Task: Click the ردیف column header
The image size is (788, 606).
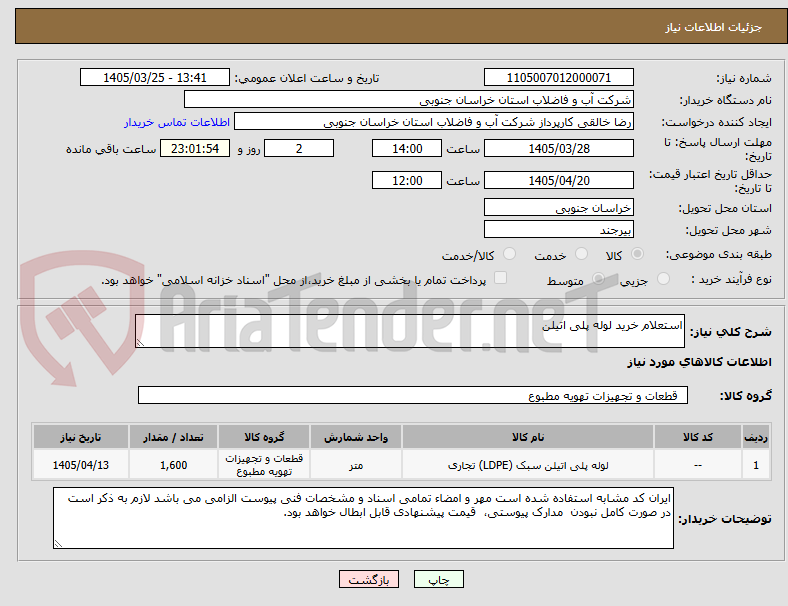Action: (x=755, y=437)
